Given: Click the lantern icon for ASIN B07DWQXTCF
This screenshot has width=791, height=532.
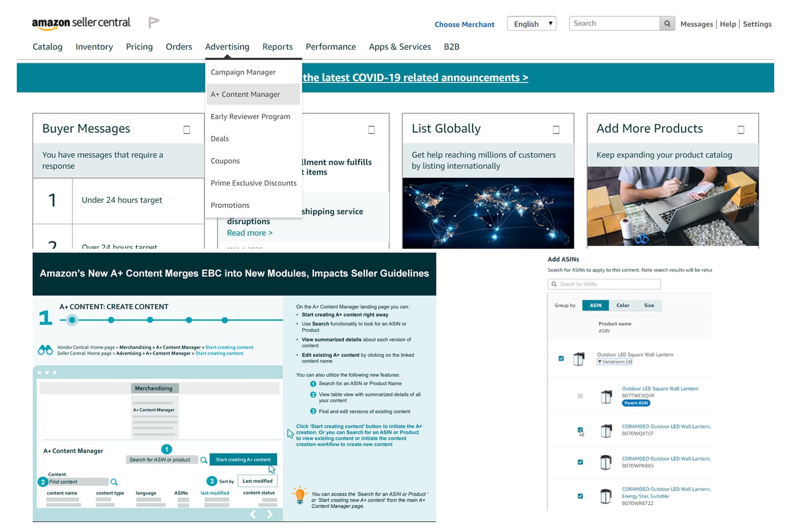Looking at the screenshot, I should coord(606,430).
